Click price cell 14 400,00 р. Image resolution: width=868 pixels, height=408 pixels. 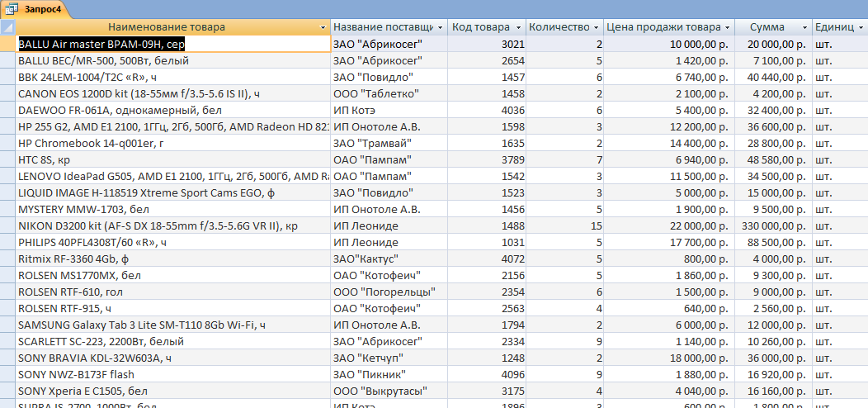tap(669, 144)
